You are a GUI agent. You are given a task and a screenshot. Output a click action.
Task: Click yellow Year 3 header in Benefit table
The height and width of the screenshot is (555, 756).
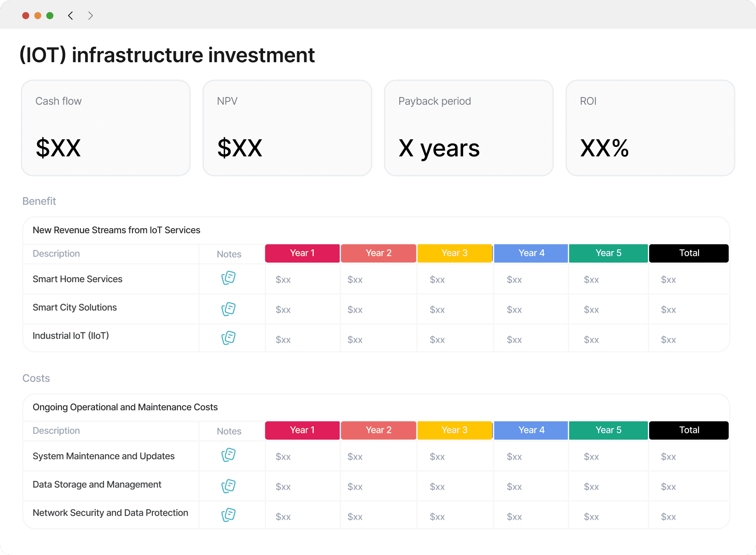coord(455,253)
